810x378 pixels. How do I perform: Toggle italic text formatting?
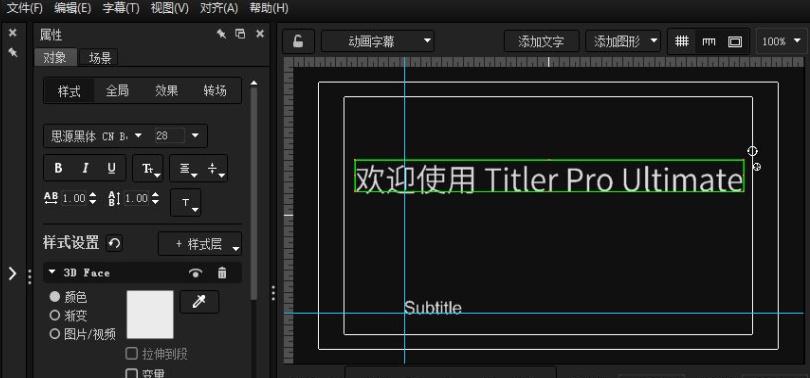pyautogui.click(x=85, y=168)
